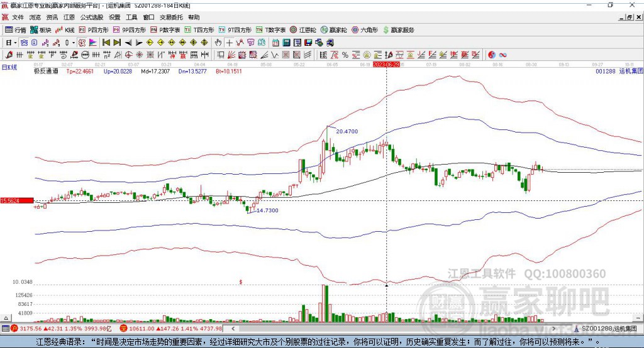Open the P四方形 tool
Screen dimensions: 644x348
click(x=94, y=30)
